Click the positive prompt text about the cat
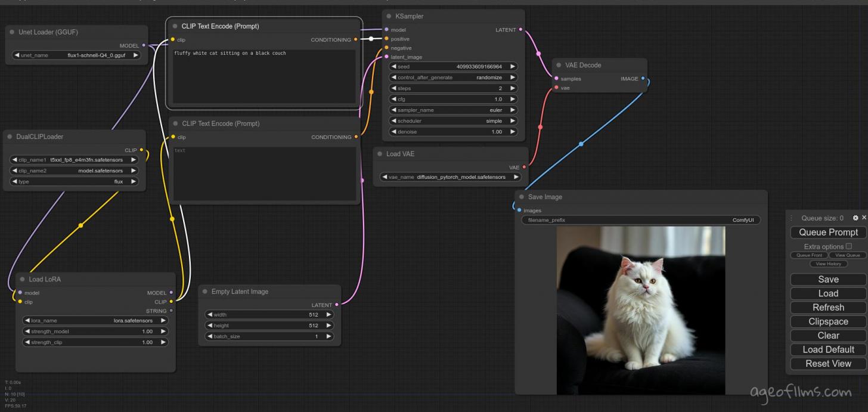The width and height of the screenshot is (868, 412). (230, 53)
